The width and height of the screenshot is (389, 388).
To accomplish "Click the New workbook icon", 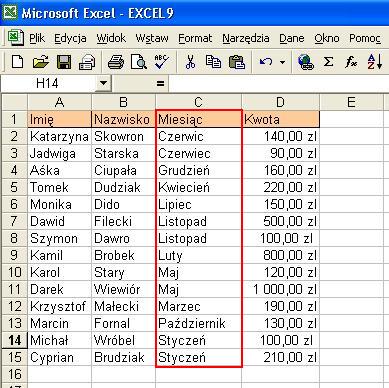I will click(17, 62).
